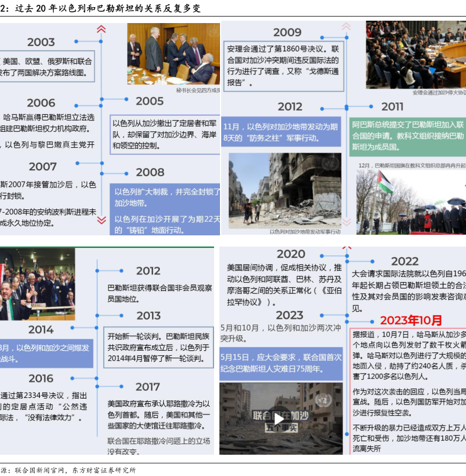Viewport: 466px width, 476px height.
Task: Select the 2020 year heading
Action: pyautogui.click(x=291, y=254)
